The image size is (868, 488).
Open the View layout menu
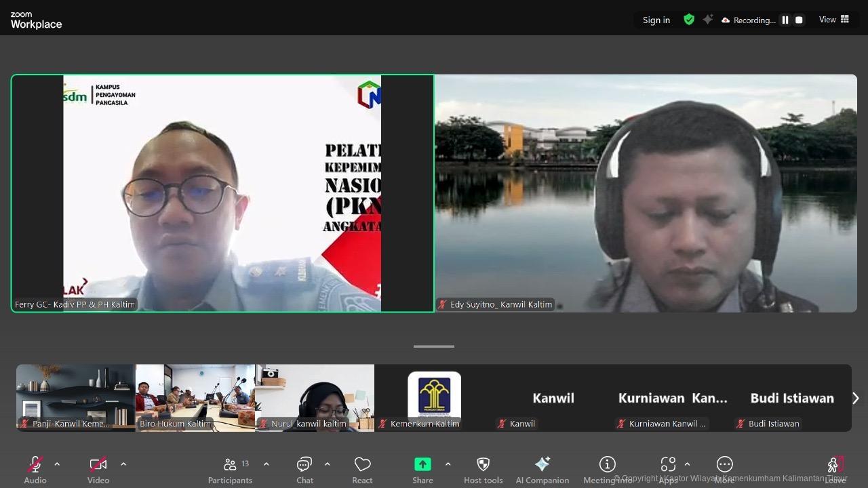click(833, 20)
